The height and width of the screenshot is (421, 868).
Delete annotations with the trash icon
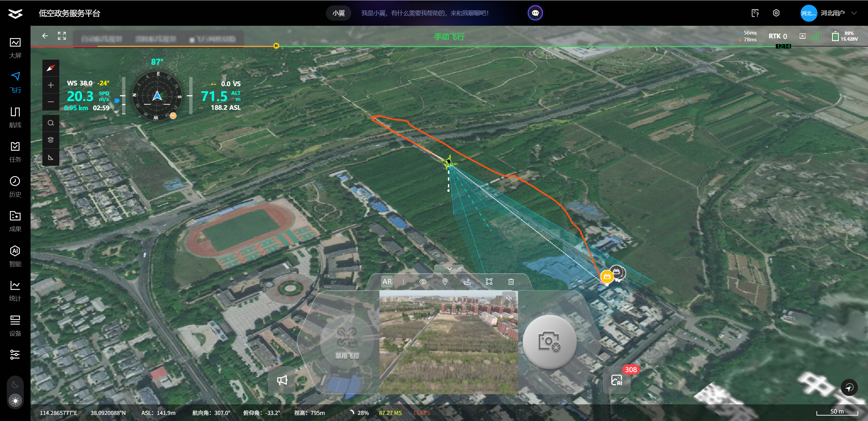[x=511, y=282]
